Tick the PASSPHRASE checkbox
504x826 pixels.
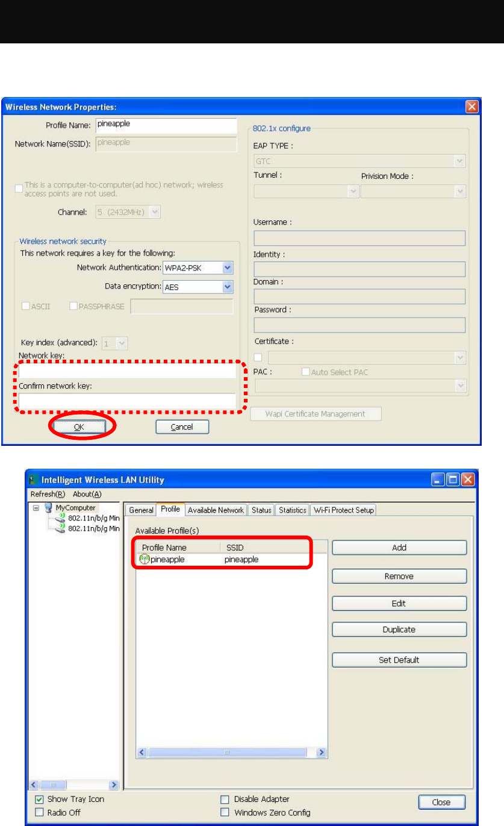pos(73,306)
